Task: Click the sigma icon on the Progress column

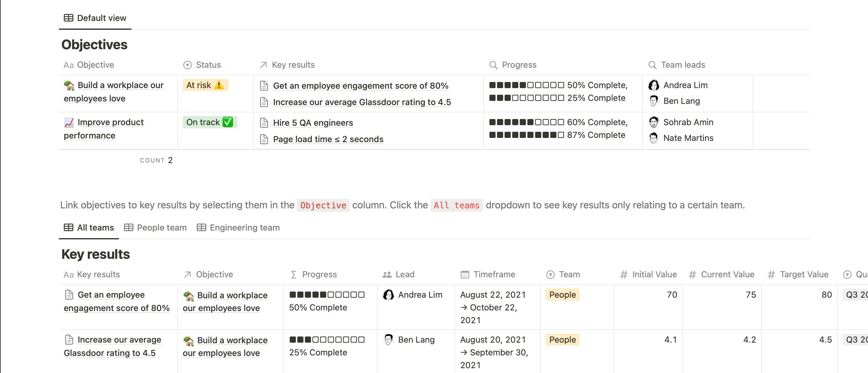Action: point(293,274)
